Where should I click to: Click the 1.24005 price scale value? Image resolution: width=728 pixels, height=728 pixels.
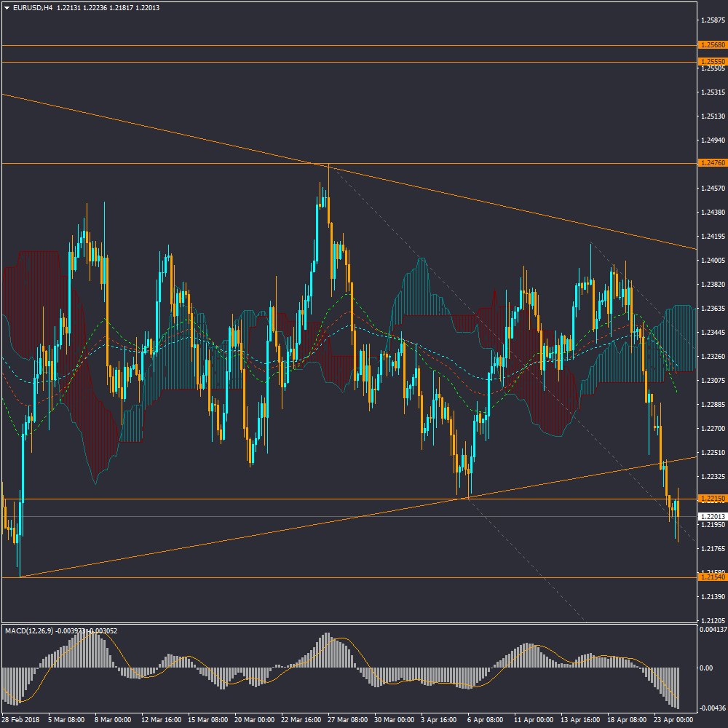(x=711, y=260)
